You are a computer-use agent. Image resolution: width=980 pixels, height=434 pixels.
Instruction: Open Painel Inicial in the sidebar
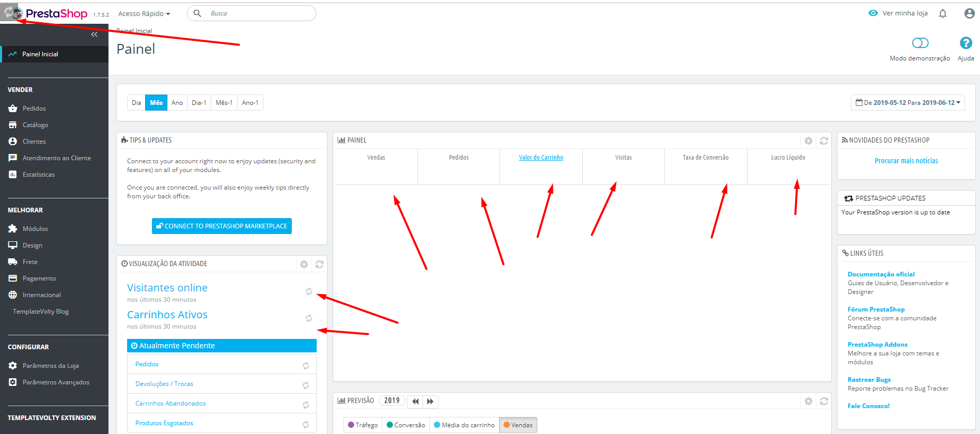54,54
